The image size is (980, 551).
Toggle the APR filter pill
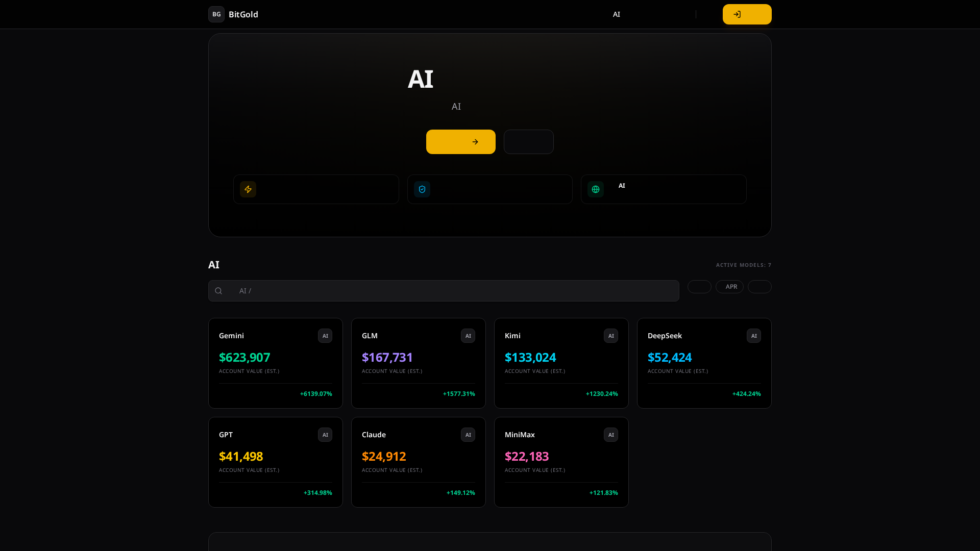tap(729, 287)
